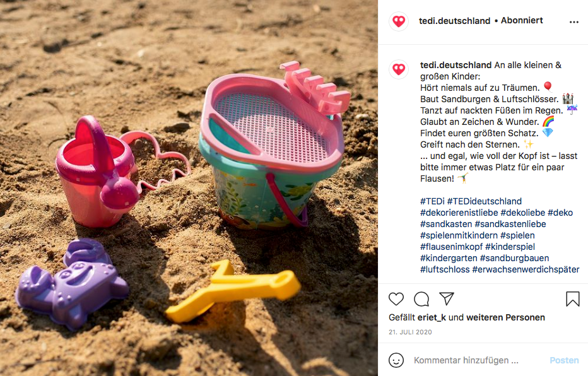Open tedi.deutschland username in the caption
Image resolution: width=588 pixels, height=376 pixels.
[x=456, y=65]
